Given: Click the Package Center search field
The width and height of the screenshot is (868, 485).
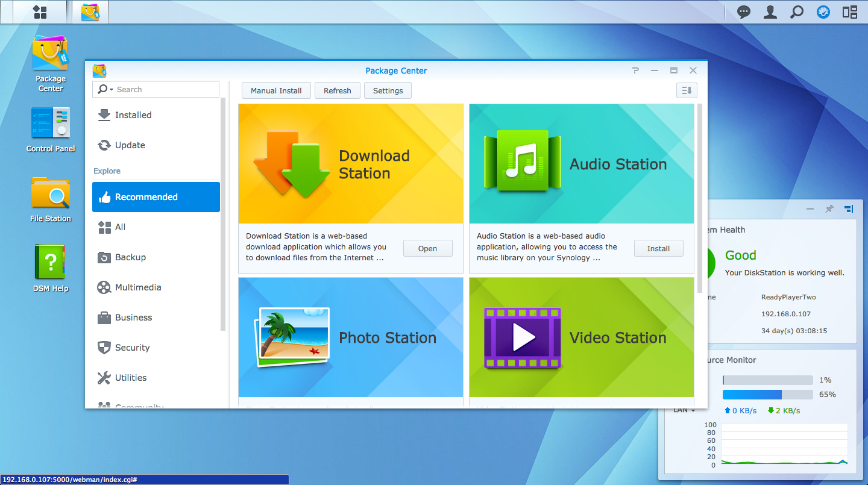Looking at the screenshot, I should (156, 89).
